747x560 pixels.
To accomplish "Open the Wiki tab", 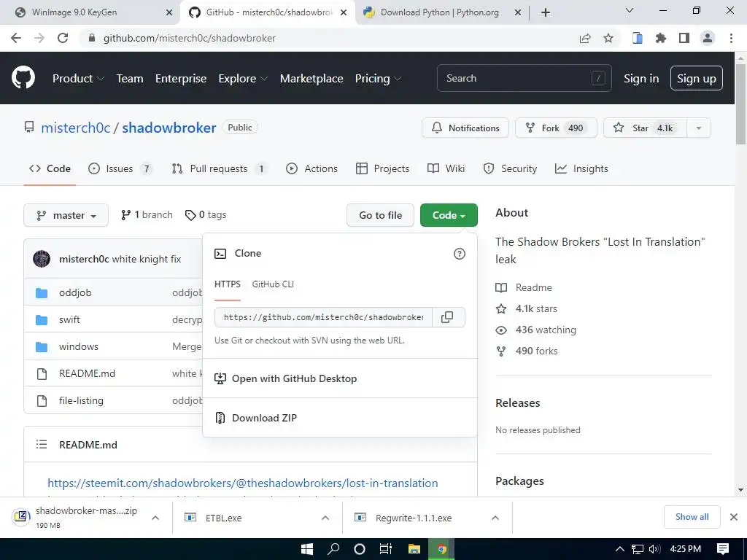I will point(446,168).
